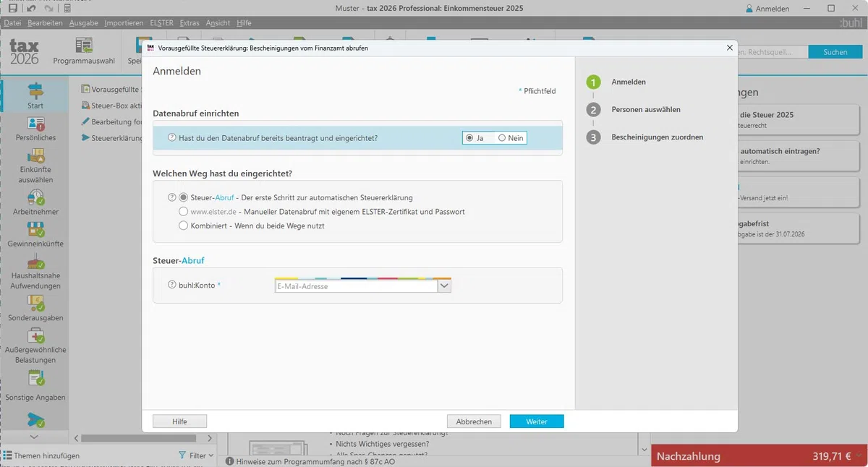Expand the E-Mail-Adresse dropdown arrow
Viewport: 868px width, 467px height.
point(444,286)
